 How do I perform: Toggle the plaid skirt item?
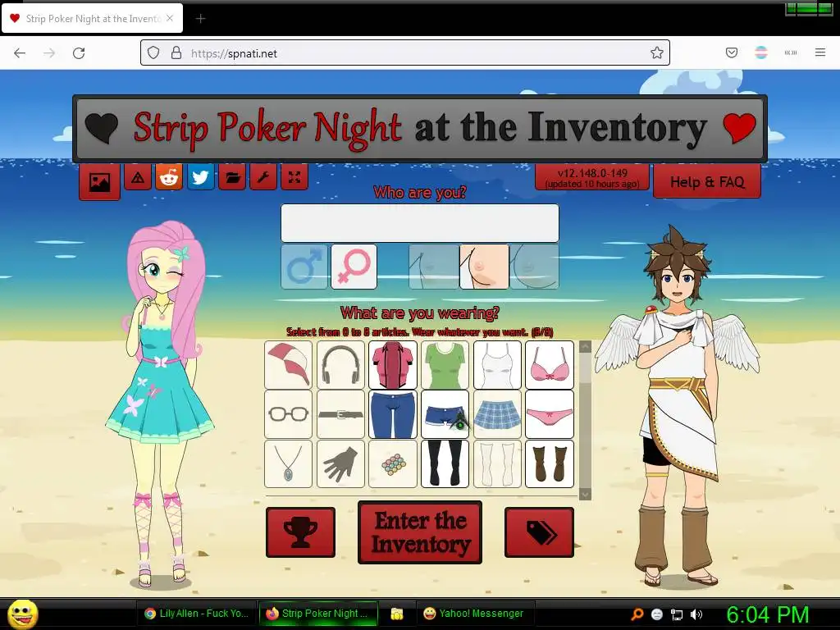point(497,414)
